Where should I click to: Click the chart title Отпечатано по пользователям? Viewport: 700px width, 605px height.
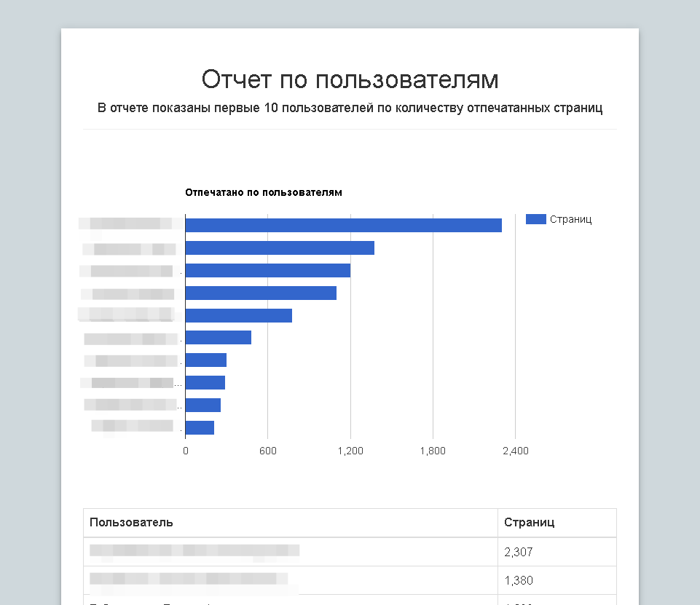click(x=264, y=193)
